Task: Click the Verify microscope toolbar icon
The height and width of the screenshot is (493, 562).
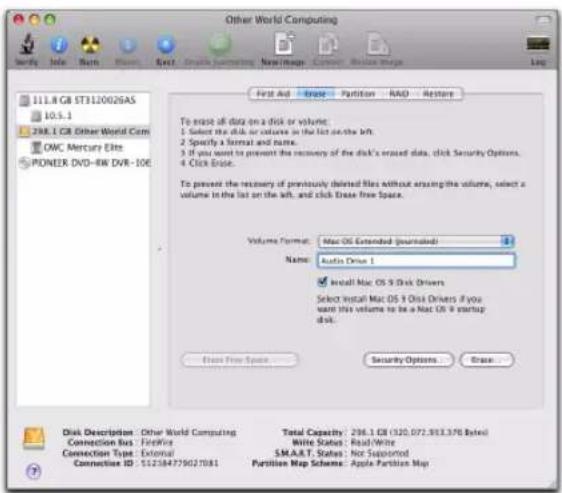Action: (27, 44)
